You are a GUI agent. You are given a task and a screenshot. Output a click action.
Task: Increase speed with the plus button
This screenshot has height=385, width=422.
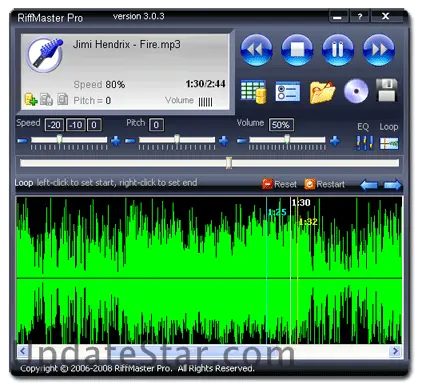coord(116,141)
